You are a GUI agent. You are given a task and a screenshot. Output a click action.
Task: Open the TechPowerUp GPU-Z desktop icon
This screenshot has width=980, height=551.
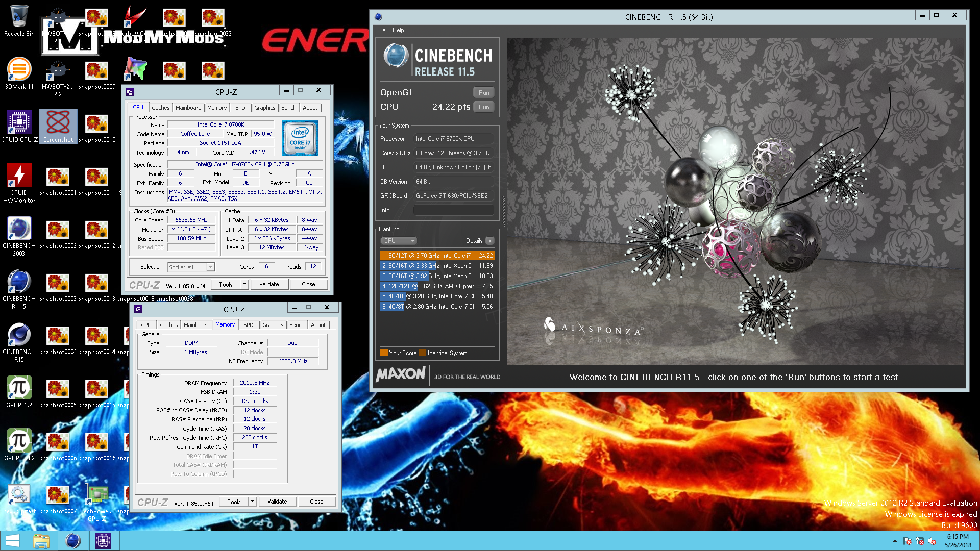[97, 503]
